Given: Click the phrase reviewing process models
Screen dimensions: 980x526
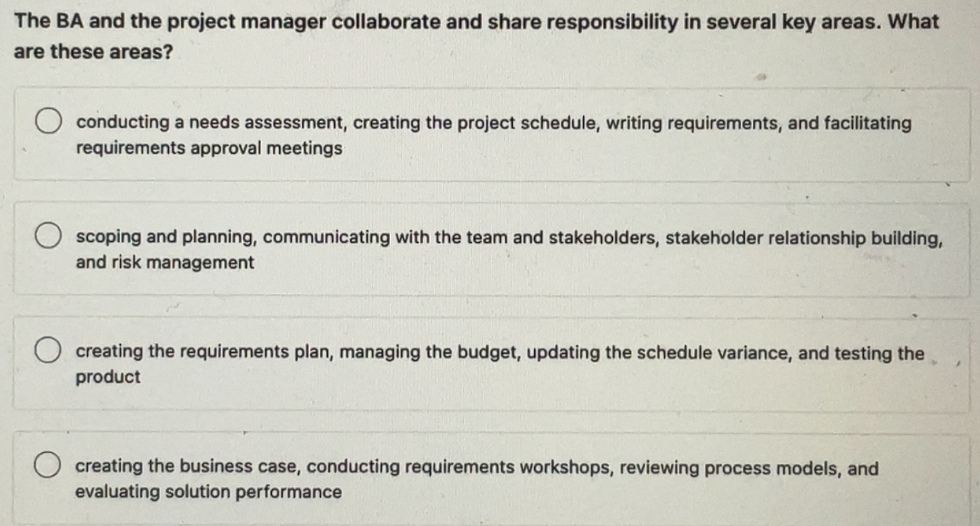Looking at the screenshot, I should click(730, 466).
